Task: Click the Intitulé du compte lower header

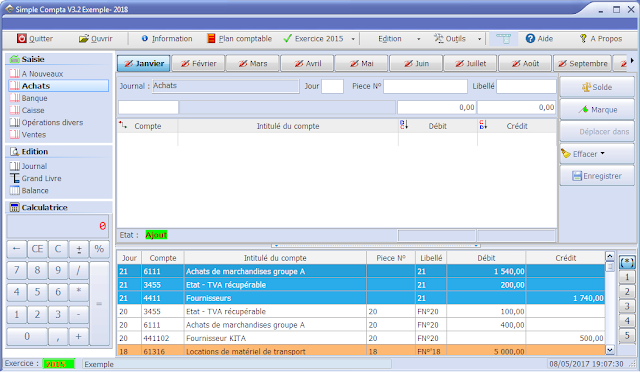Action: [275, 258]
